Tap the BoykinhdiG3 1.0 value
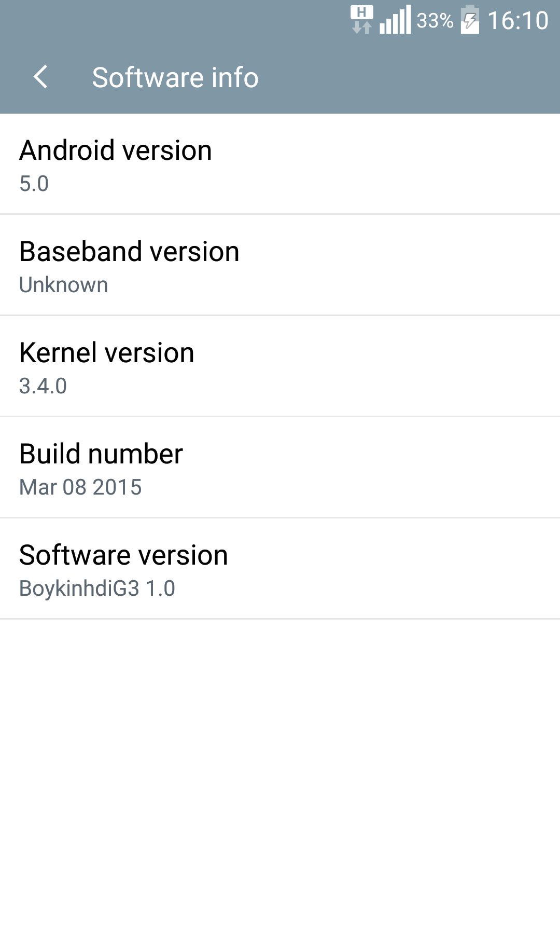This screenshot has width=560, height=931. (x=97, y=588)
